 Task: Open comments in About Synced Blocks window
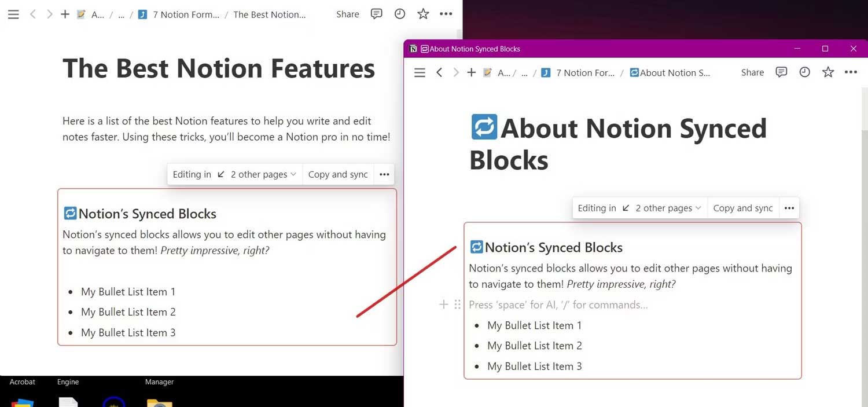coord(781,72)
